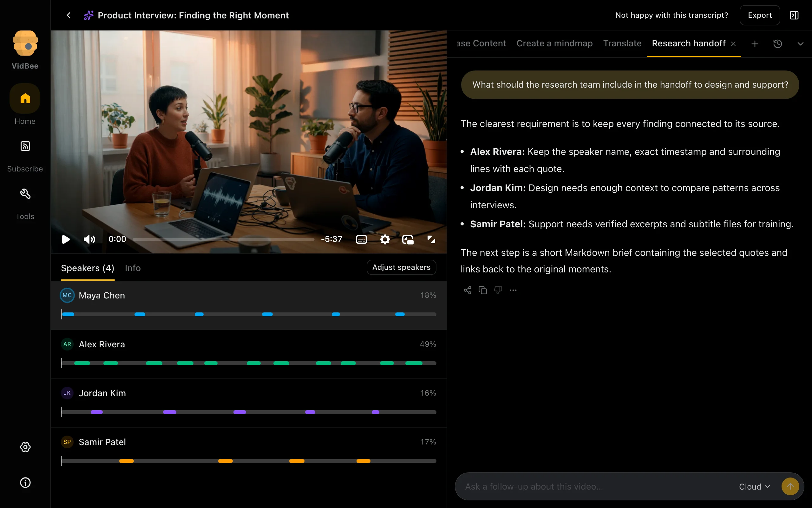
Task: Click the Adjust speakers button
Action: 401,267
